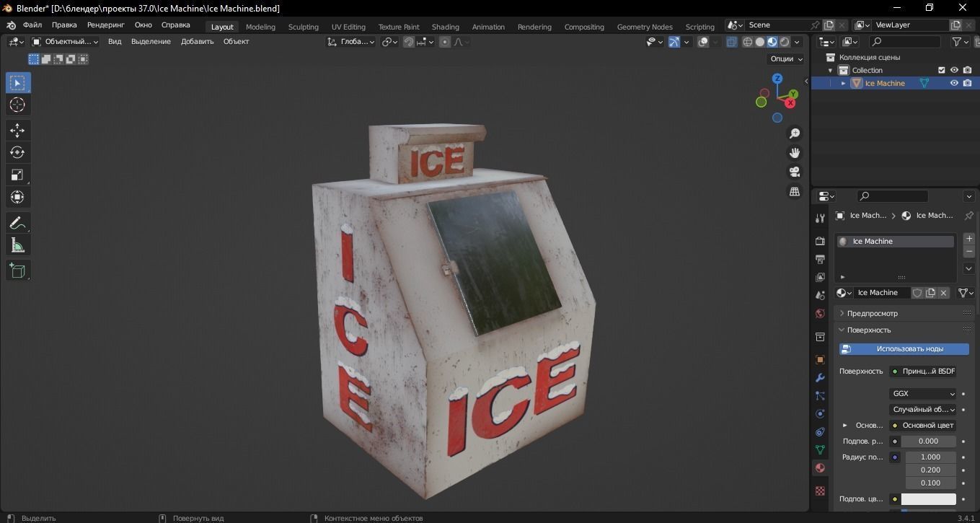980x523 pixels.
Task: Collapse the Collection tree item
Action: pos(830,70)
